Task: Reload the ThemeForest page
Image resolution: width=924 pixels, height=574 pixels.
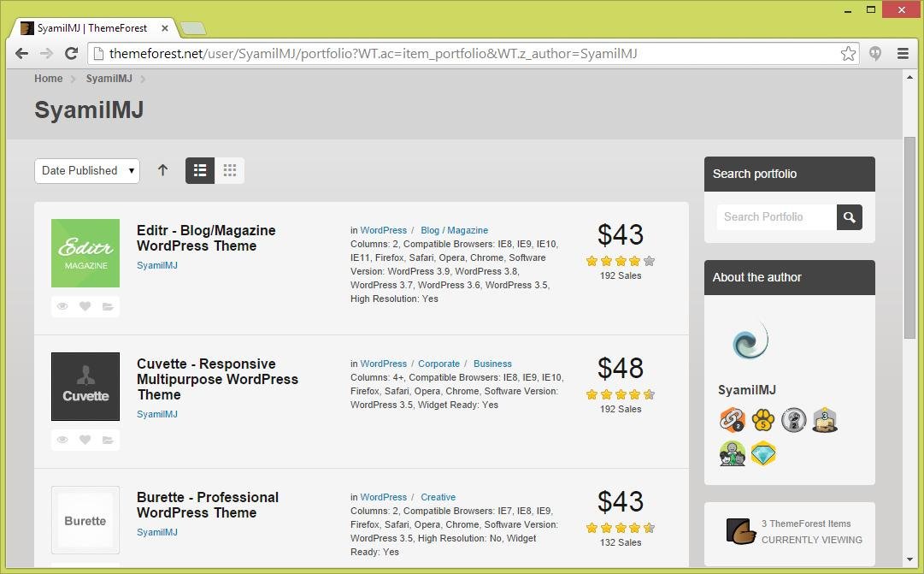Action: pyautogui.click(x=71, y=54)
